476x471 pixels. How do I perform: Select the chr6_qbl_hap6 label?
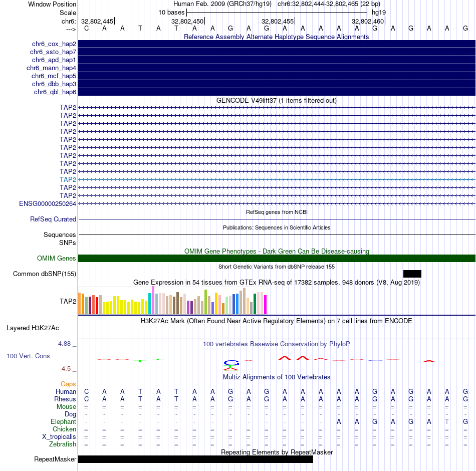tap(55, 92)
